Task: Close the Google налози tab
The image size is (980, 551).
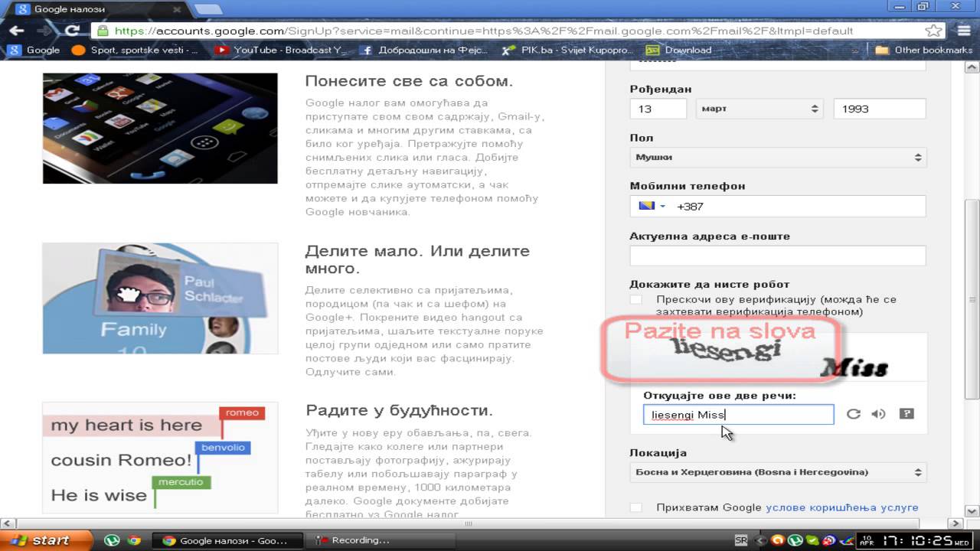Action: (x=177, y=9)
